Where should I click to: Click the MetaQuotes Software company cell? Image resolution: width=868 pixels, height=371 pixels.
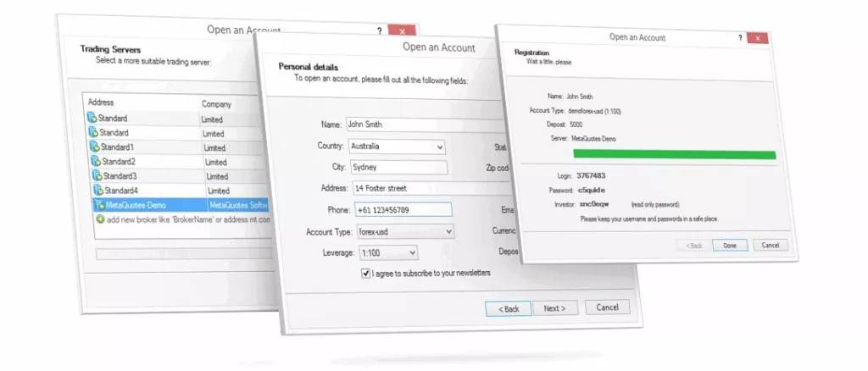[239, 206]
